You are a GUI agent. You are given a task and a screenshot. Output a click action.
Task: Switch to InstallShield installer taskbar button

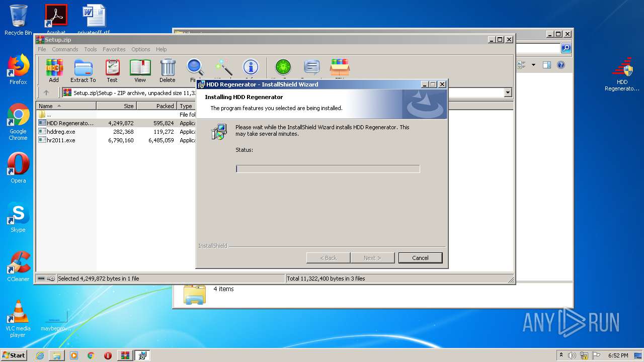pos(142,355)
